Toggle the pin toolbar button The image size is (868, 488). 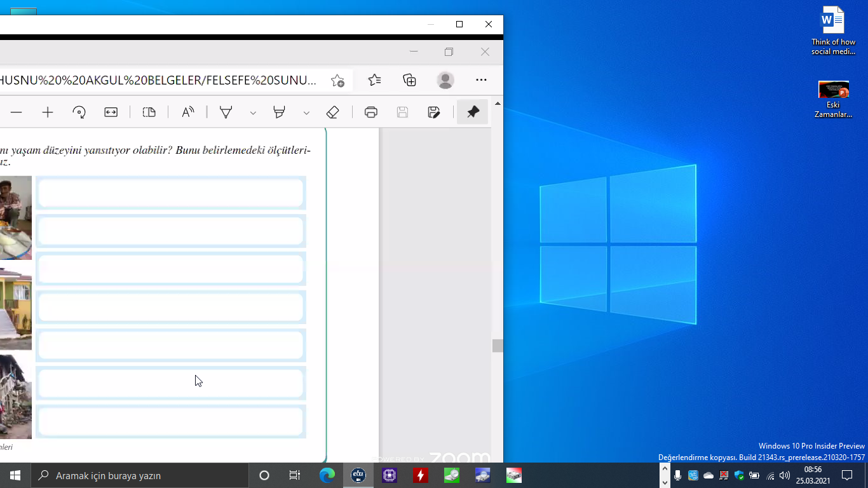[473, 112]
